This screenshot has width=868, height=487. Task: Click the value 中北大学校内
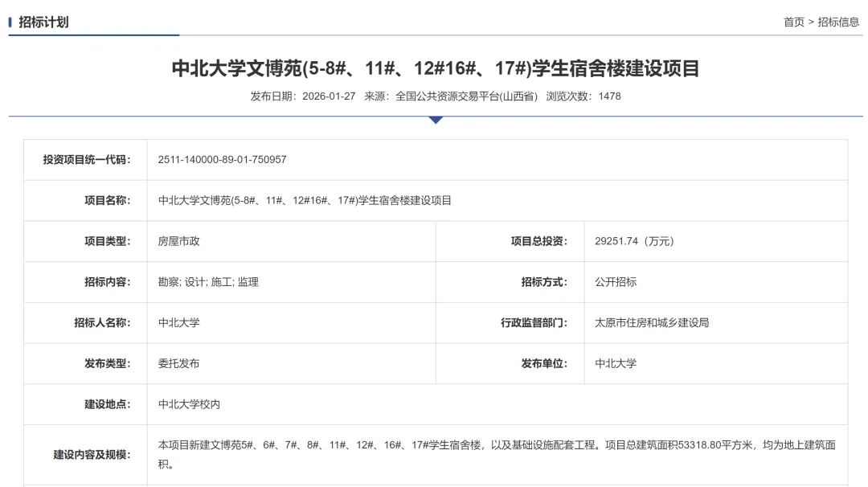(190, 404)
